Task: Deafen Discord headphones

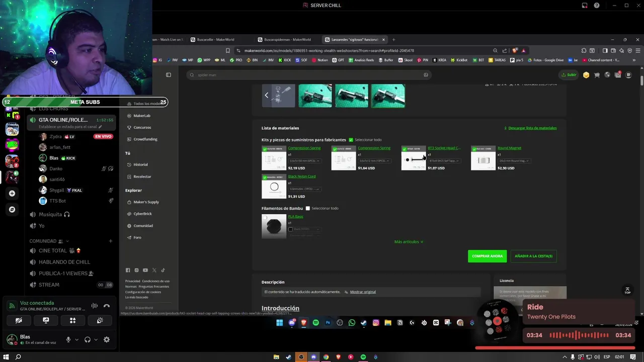Action: (88, 339)
